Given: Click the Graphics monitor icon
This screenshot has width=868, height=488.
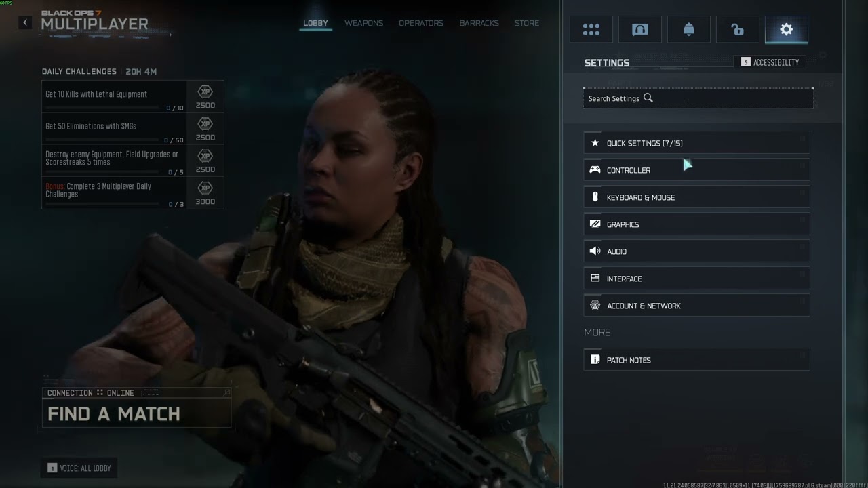Looking at the screenshot, I should (595, 224).
